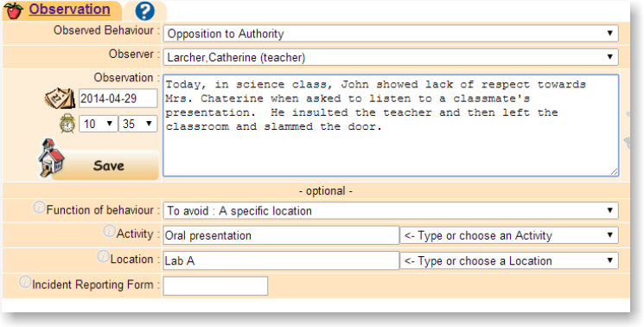Open the Observer dropdown list
644x327 pixels.
[x=391, y=57]
